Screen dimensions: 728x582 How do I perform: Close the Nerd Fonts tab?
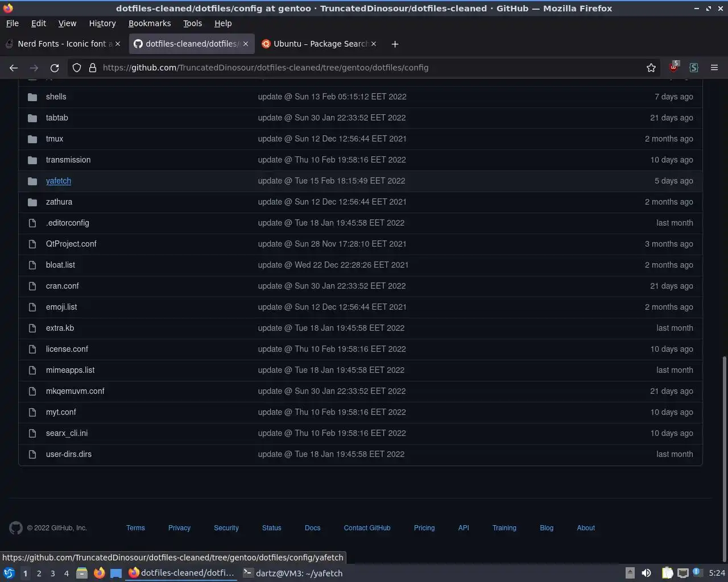click(118, 44)
